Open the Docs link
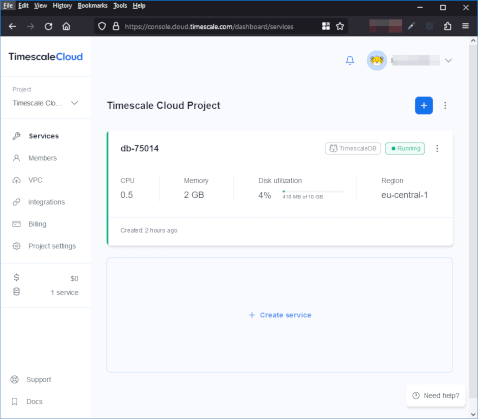Viewport: 478px width, 419px height. pyautogui.click(x=34, y=401)
